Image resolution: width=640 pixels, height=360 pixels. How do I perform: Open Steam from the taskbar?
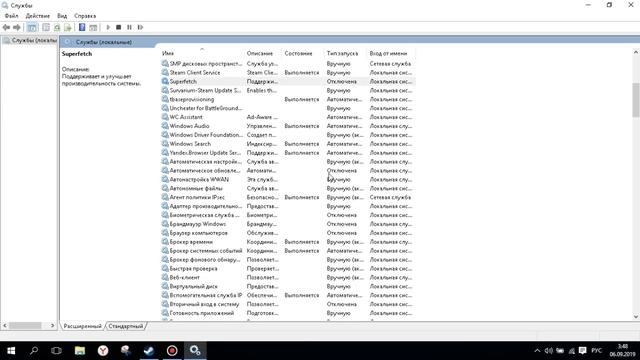[x=149, y=351]
